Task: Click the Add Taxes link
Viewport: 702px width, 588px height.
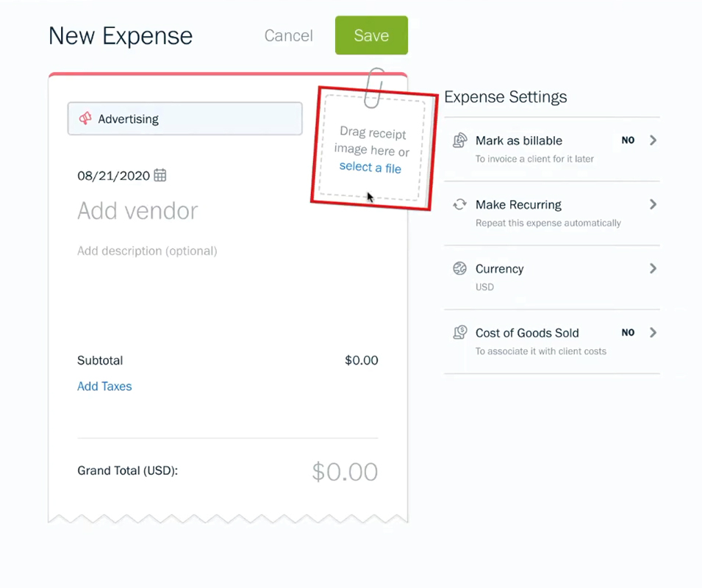Action: (x=104, y=386)
